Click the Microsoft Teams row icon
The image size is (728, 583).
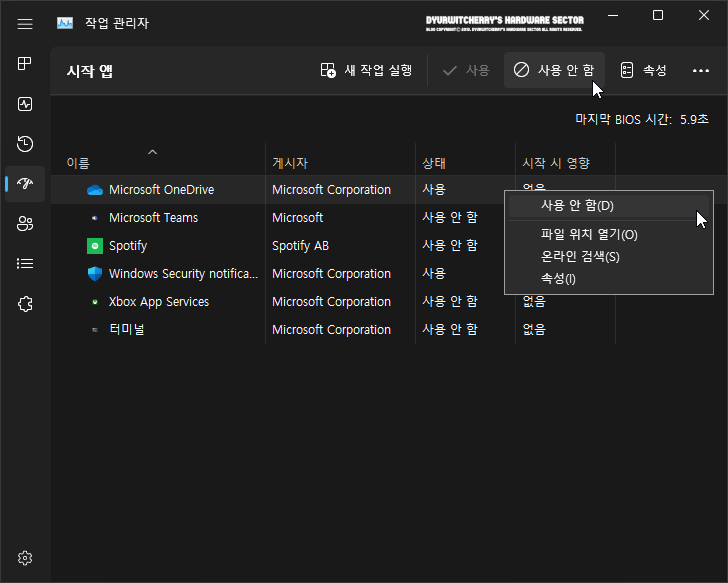click(x=95, y=218)
